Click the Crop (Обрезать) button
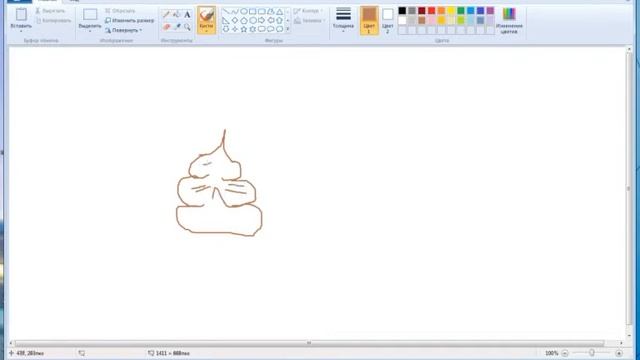The image size is (640, 360). tap(120, 11)
